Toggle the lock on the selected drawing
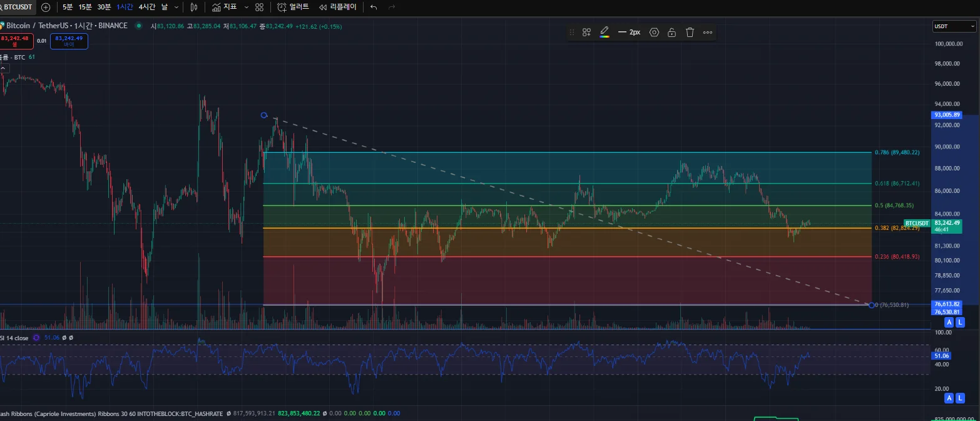The width and height of the screenshot is (980, 421). (x=671, y=33)
